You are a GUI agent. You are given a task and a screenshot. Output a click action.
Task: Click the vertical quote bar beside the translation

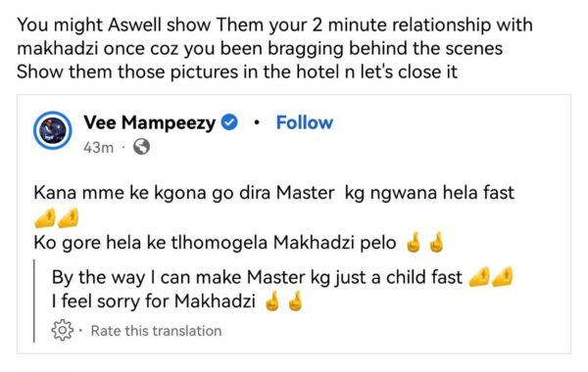[x=34, y=301]
